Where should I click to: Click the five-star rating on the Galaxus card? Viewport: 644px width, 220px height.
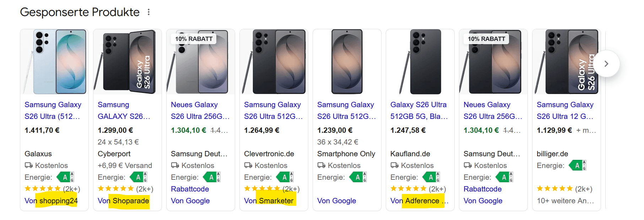point(43,188)
